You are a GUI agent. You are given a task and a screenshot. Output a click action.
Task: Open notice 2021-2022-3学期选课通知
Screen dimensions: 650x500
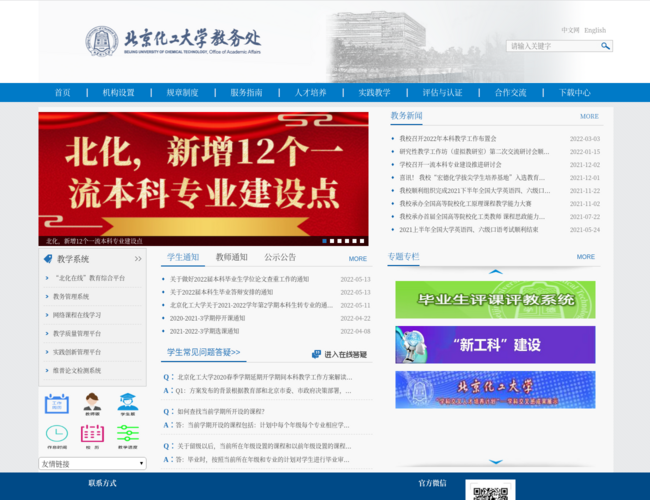point(204,331)
